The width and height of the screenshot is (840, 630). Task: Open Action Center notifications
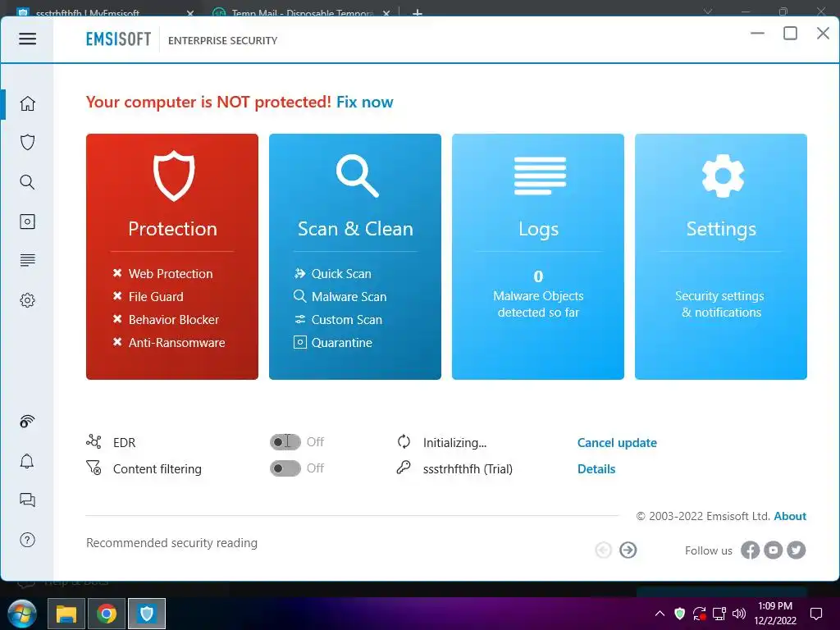pyautogui.click(x=816, y=614)
